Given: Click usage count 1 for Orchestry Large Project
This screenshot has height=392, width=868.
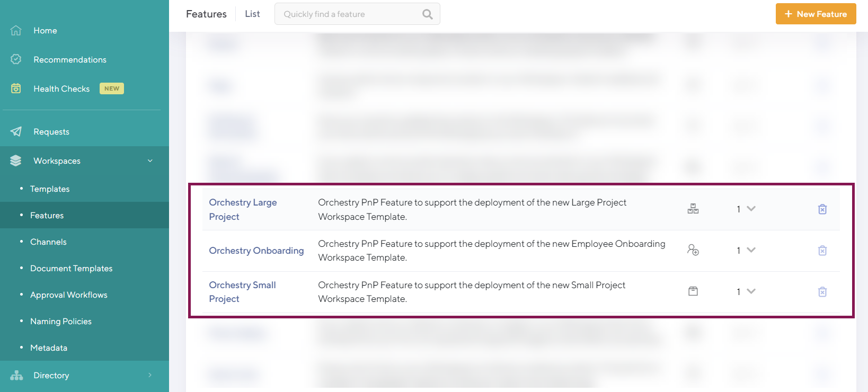Looking at the screenshot, I should [x=738, y=209].
